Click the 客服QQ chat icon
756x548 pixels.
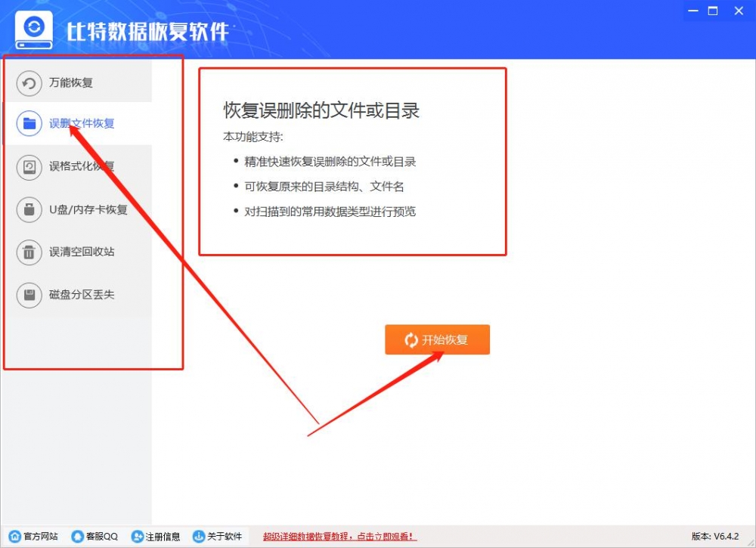click(x=77, y=536)
